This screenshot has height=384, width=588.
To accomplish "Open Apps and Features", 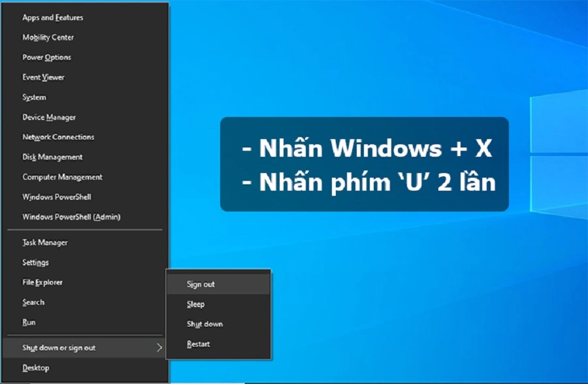I will pos(86,17).
